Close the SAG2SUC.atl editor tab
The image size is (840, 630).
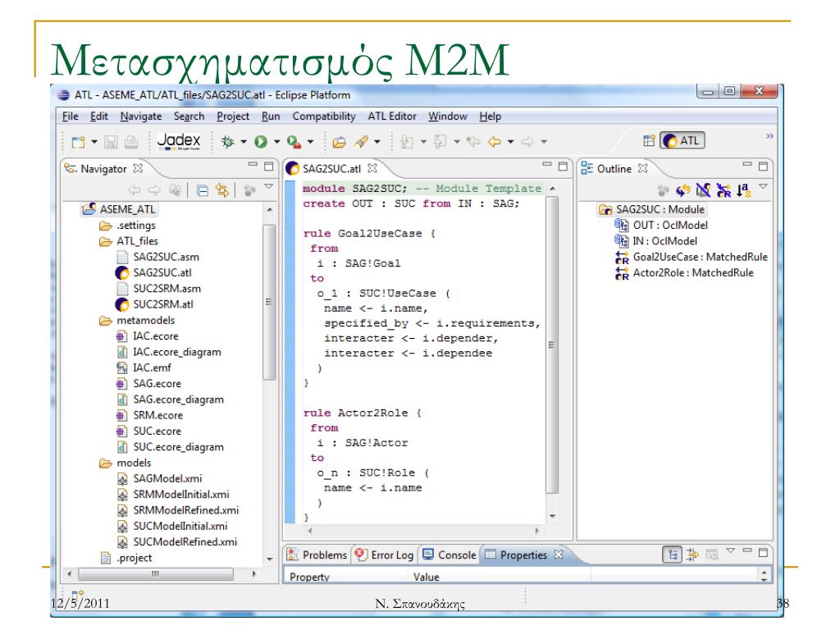pyautogui.click(x=372, y=168)
